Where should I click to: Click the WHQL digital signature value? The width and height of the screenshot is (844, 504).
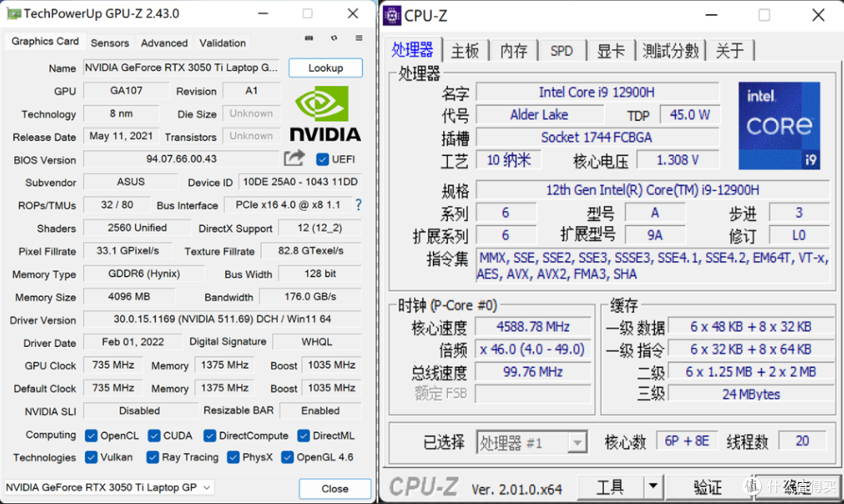(x=317, y=342)
